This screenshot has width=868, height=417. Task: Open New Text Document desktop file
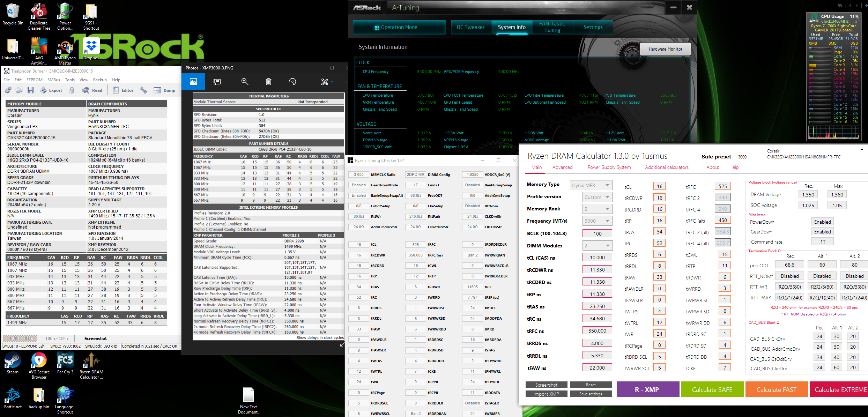[248, 401]
